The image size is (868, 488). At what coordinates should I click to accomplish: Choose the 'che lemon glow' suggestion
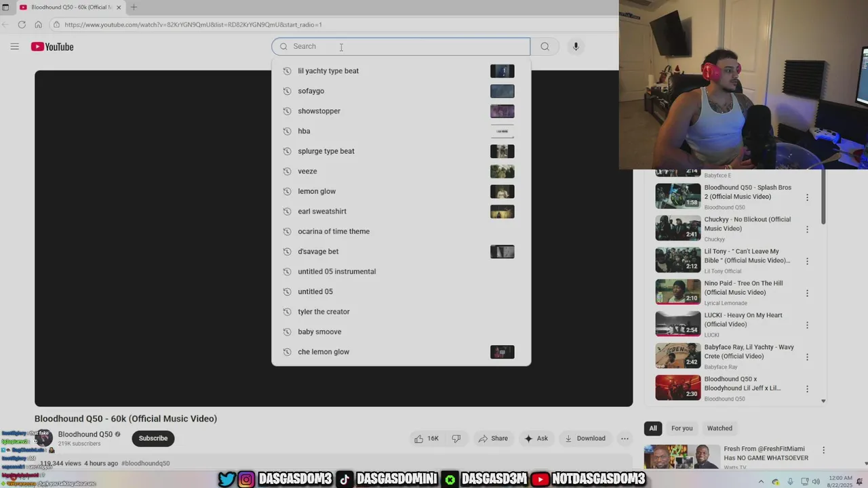coord(401,352)
